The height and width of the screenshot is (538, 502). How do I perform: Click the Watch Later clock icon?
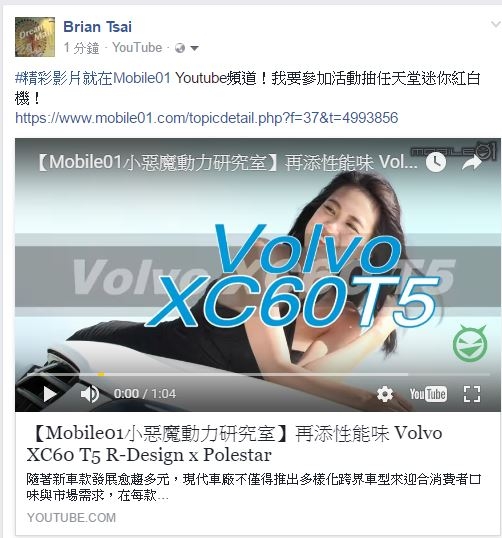436,162
